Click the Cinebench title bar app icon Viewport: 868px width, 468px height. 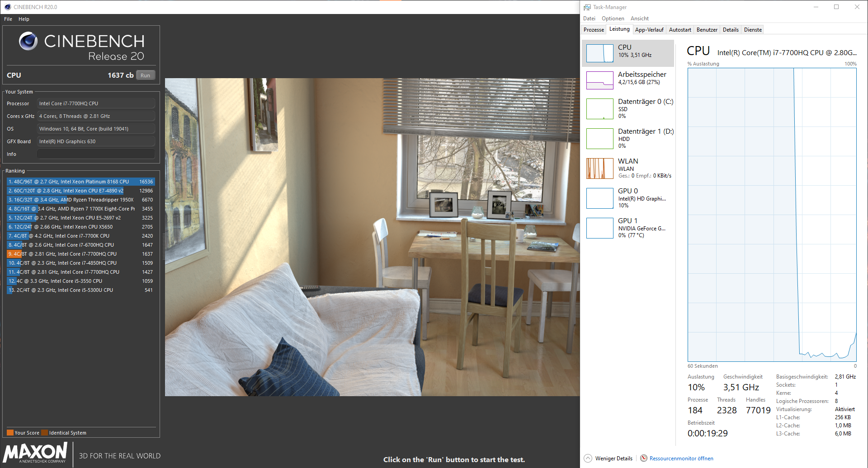[x=8, y=7]
